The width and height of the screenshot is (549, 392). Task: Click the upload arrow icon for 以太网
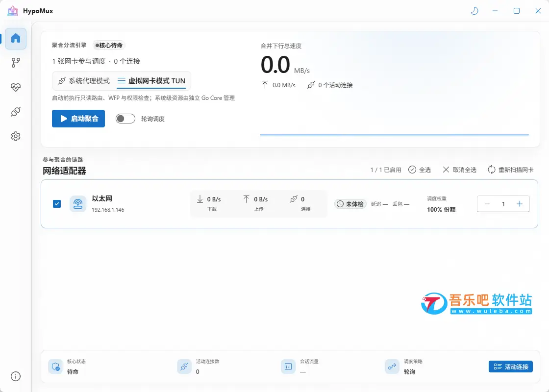[247, 199]
